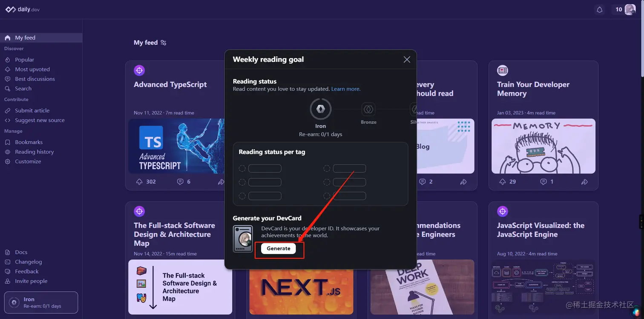Viewport: 644px width, 319px height.
Task: Click the DevCard preview thumbnail
Action: [x=243, y=239]
